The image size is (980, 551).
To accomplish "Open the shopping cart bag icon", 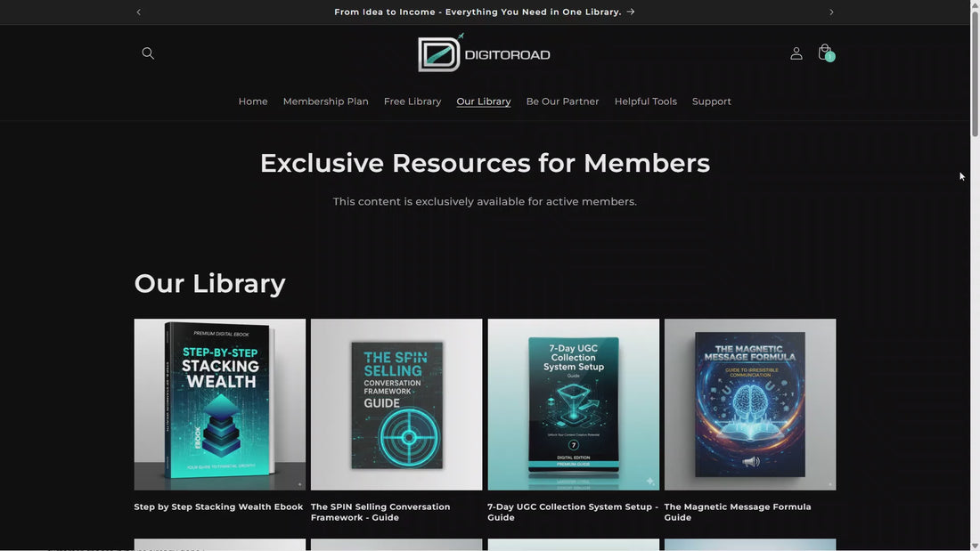I will (x=825, y=53).
